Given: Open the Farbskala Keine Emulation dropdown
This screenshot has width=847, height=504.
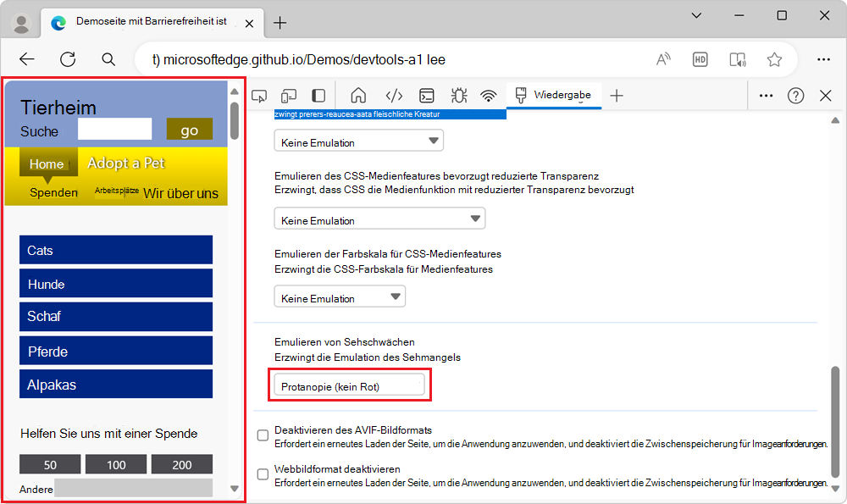Looking at the screenshot, I should click(339, 296).
